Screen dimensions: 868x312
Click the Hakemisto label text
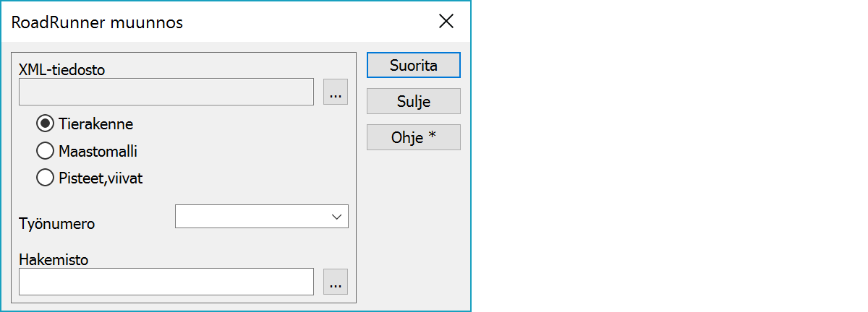54,260
